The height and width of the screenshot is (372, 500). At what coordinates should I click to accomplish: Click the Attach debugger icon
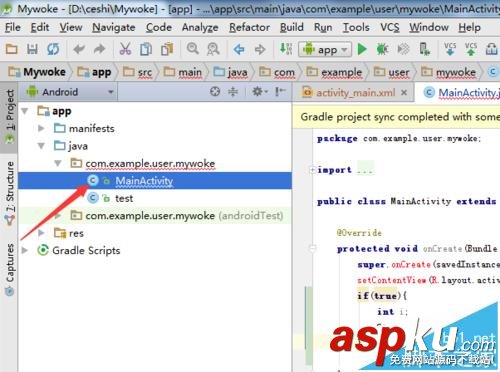tap(403, 49)
